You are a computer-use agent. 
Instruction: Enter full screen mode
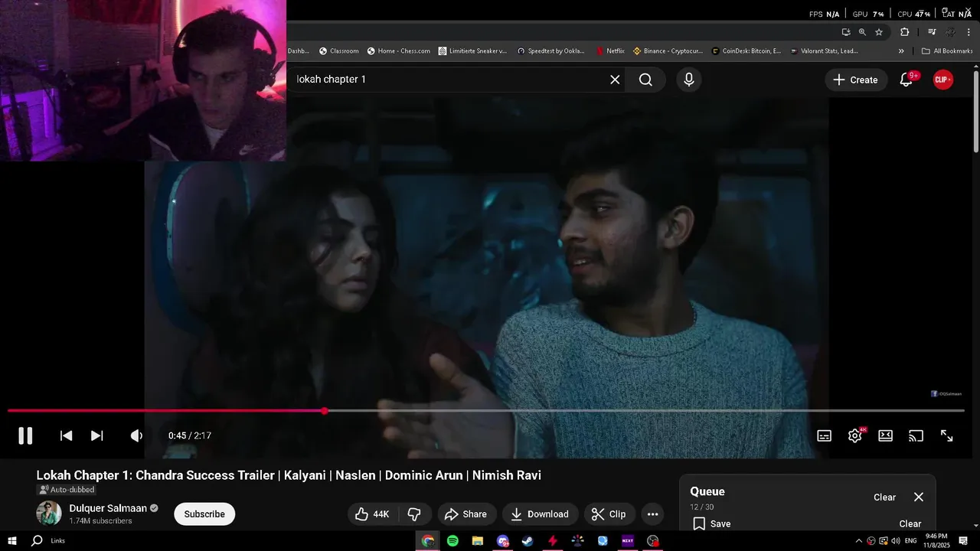click(947, 435)
